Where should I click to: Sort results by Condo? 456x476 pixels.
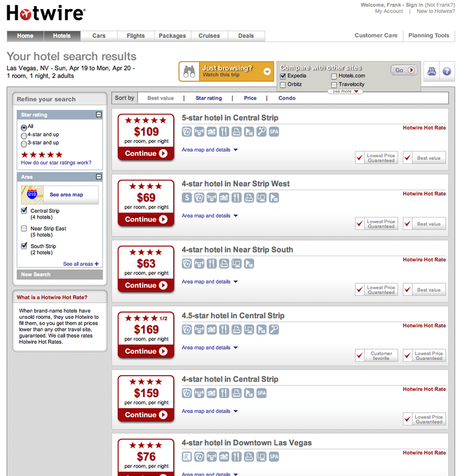coord(287,98)
